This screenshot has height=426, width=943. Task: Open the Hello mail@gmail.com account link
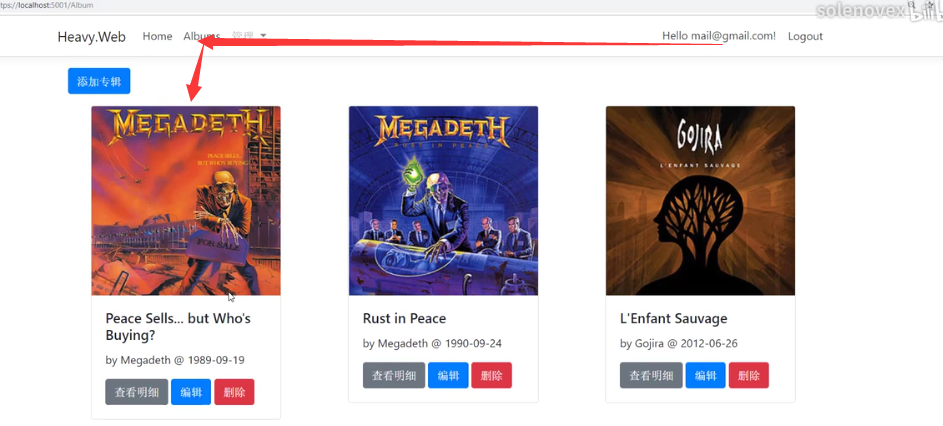coord(719,36)
